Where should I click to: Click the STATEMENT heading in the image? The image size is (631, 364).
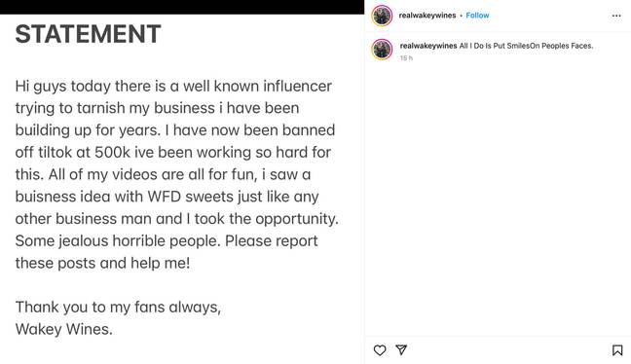tap(89, 34)
